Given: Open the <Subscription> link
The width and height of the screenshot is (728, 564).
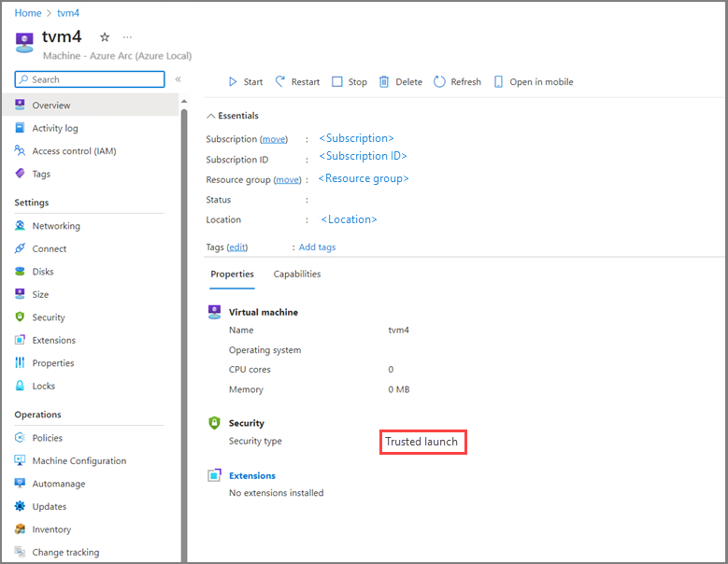Looking at the screenshot, I should tap(356, 138).
